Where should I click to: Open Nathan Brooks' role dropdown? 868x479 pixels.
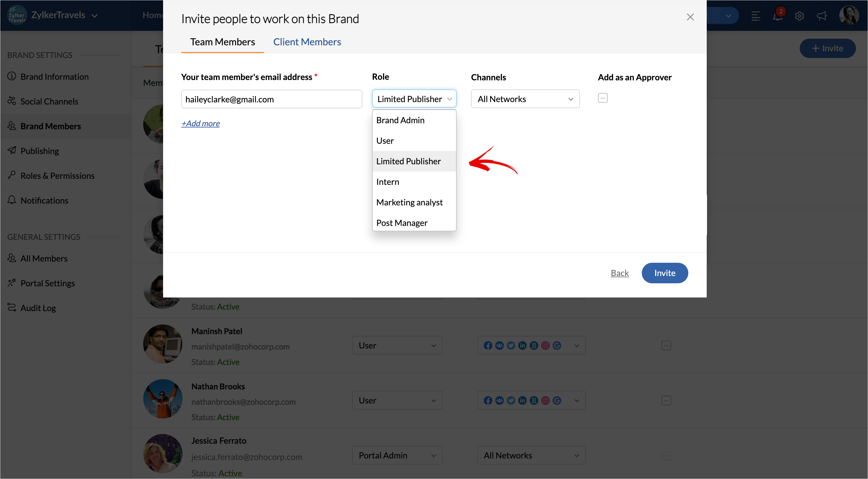coord(397,400)
